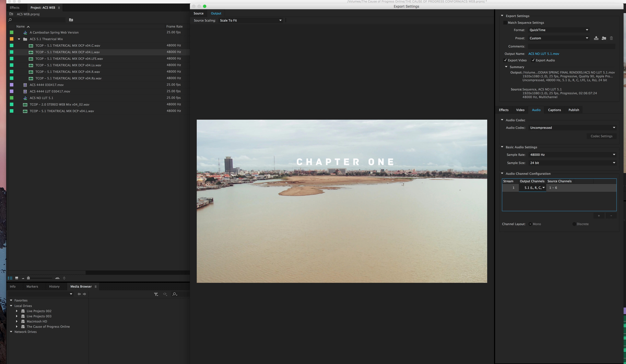
Task: Collapse the ACS 5.1 Theatrical Mix bin
Action: (19, 39)
